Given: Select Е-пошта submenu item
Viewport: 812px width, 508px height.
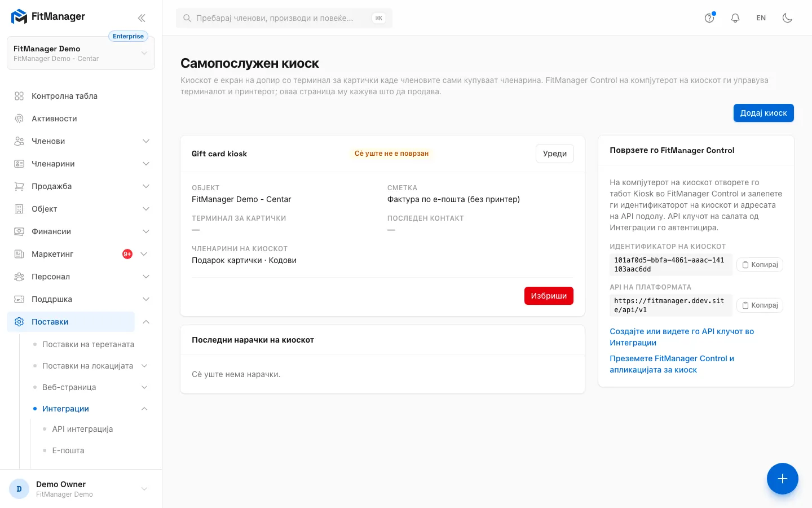Looking at the screenshot, I should point(68,450).
